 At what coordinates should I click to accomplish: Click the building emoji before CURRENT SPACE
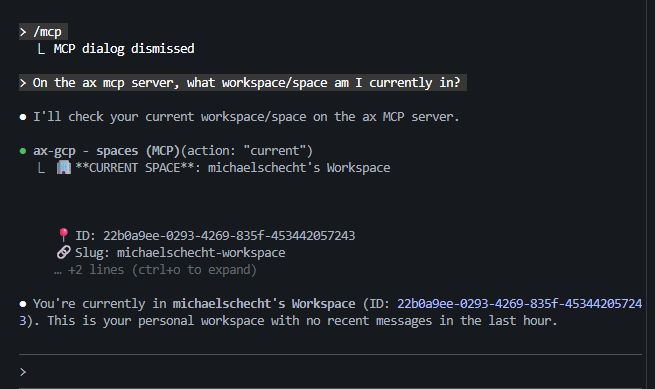(x=63, y=168)
